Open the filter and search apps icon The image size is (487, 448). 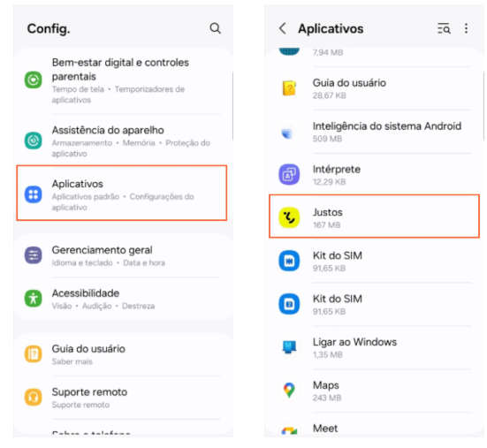point(444,28)
